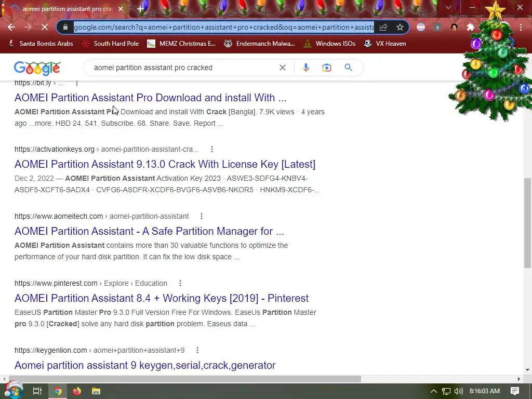
Task: Open the Chrome three-dot menu
Action: point(521,27)
